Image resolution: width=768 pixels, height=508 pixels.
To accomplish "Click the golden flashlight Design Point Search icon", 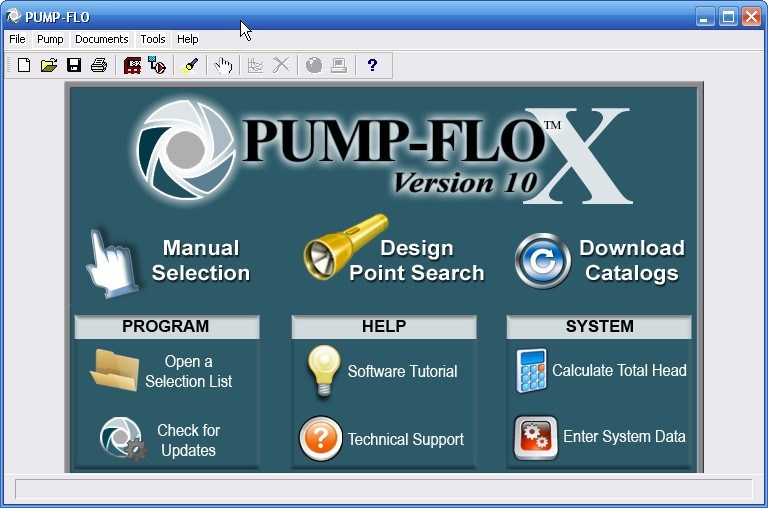I will 345,246.
